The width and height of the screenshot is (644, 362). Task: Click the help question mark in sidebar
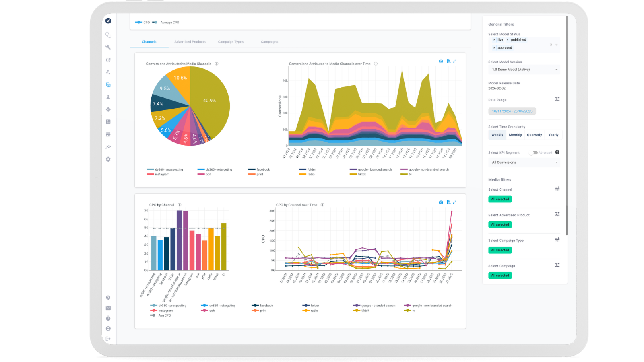click(108, 298)
